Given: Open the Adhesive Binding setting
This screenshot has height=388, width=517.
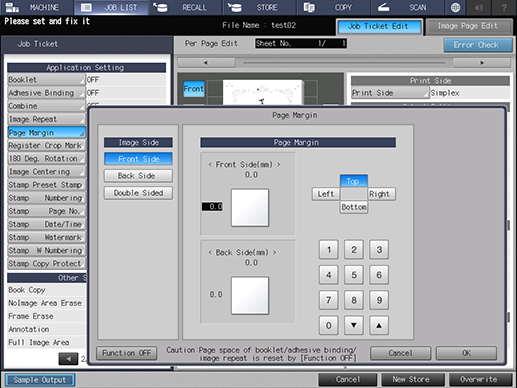Looking at the screenshot, I should pyautogui.click(x=46, y=93).
